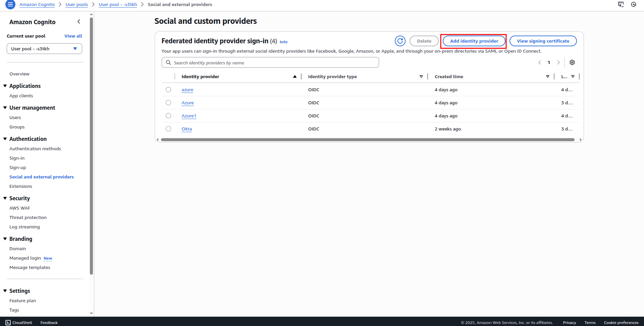Open Terms link in footer
The image size is (644, 326).
590,323
